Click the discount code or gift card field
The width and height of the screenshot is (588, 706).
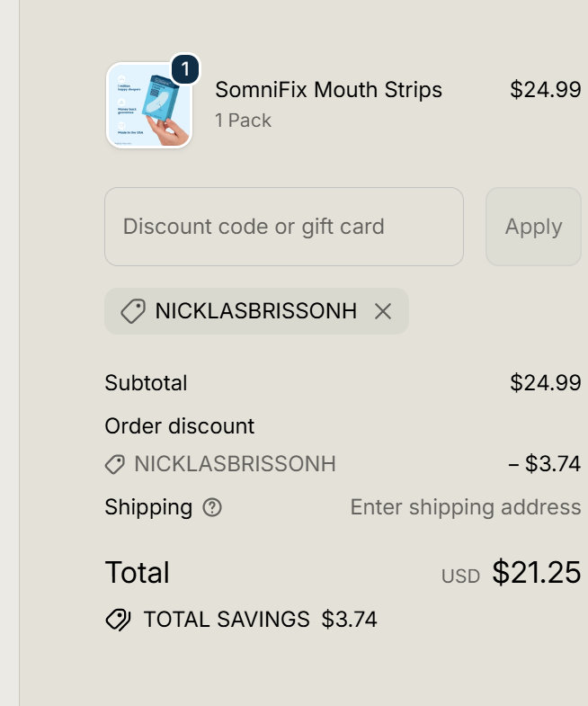[283, 227]
